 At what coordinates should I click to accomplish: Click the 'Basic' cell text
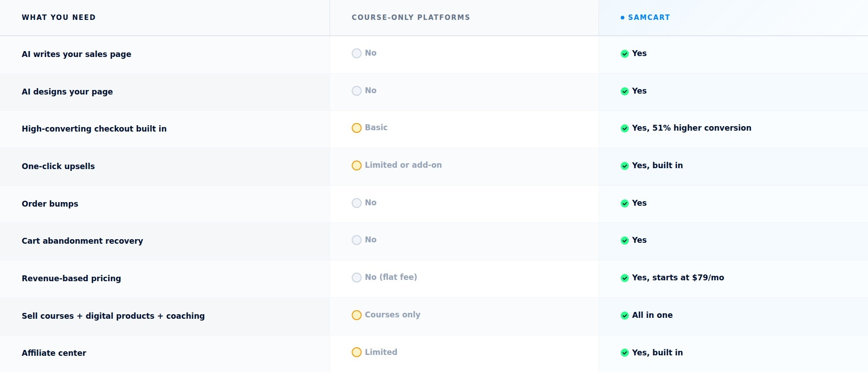376,127
